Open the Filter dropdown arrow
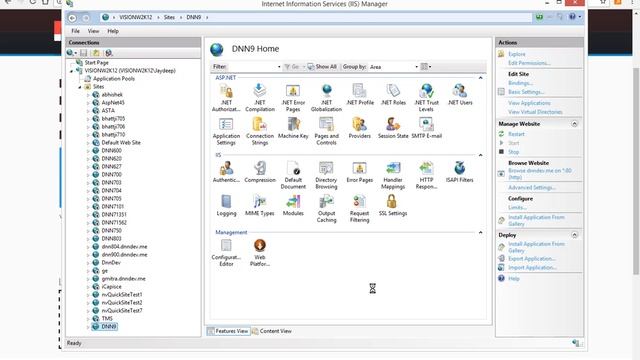The image size is (640, 360). (279, 67)
